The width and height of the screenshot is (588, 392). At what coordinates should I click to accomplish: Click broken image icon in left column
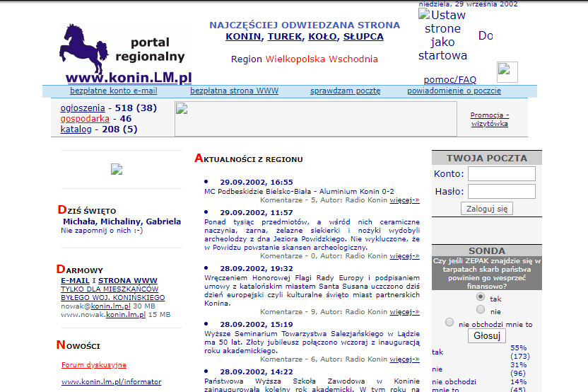point(117,169)
